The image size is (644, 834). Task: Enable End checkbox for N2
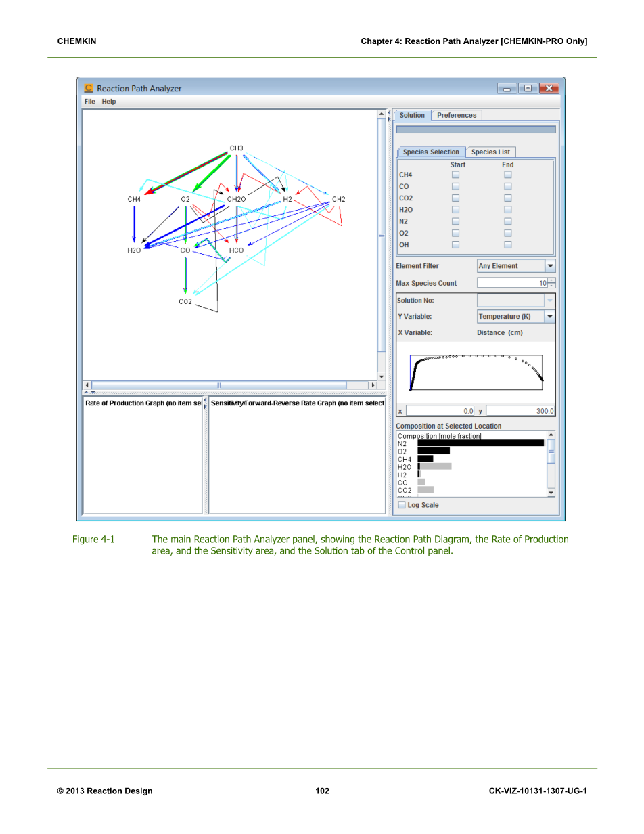508,221
